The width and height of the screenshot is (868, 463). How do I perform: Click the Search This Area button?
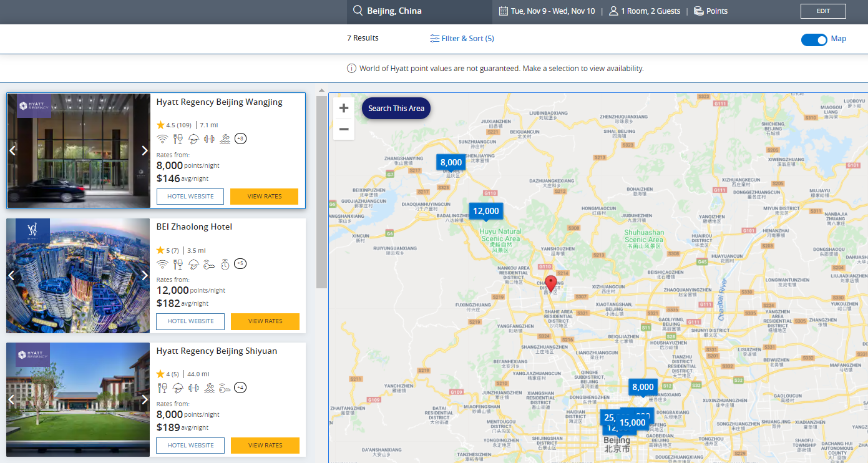[396, 108]
